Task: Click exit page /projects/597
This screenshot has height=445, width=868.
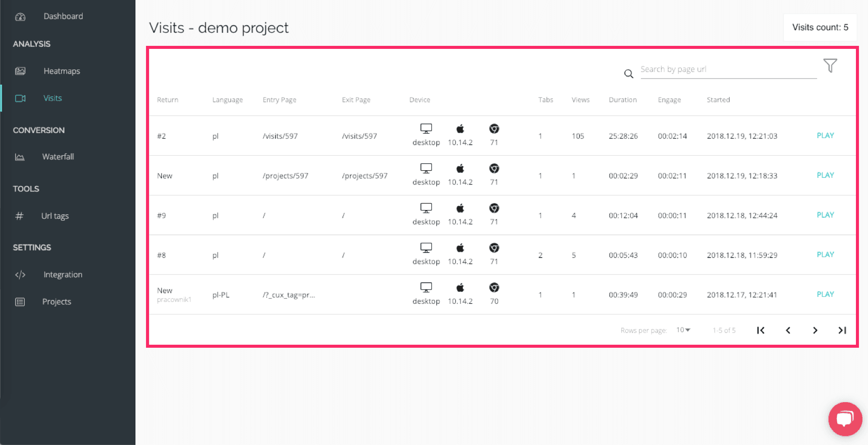Action: click(x=365, y=176)
